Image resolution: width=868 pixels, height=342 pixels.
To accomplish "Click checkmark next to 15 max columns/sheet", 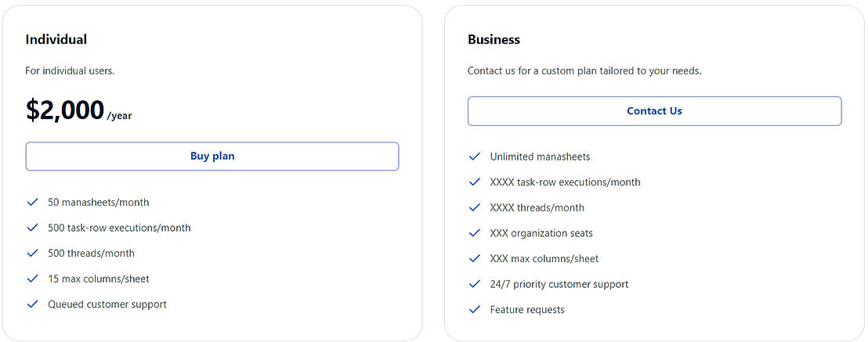I will [x=33, y=279].
